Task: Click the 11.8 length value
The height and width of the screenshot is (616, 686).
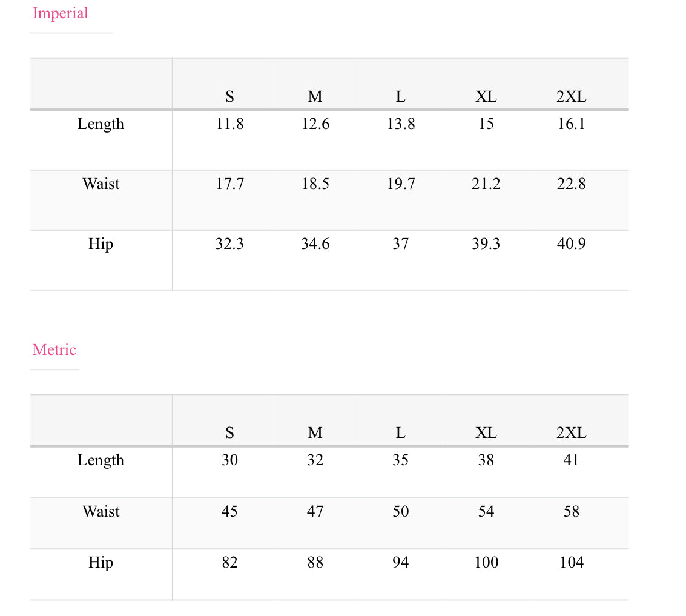Action: click(229, 124)
